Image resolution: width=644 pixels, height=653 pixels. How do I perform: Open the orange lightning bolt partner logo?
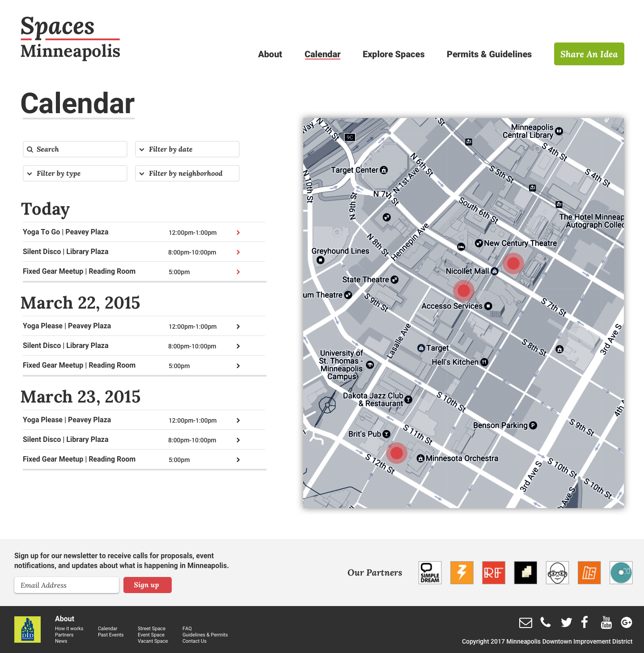click(x=462, y=572)
